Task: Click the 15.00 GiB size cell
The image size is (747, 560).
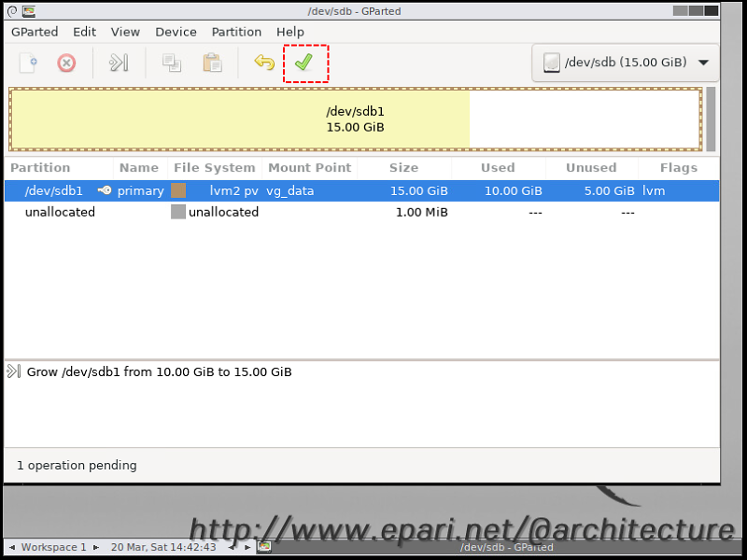Action: [418, 191]
